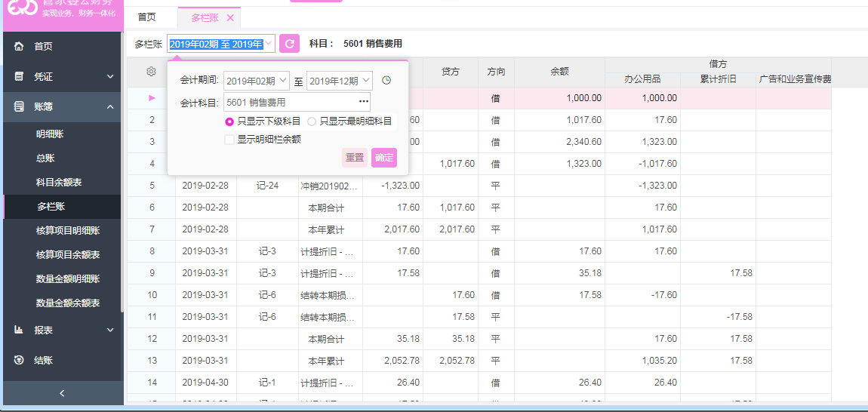Click the yen icon beside 结账
Screen dimensions: 868x412
19,360
